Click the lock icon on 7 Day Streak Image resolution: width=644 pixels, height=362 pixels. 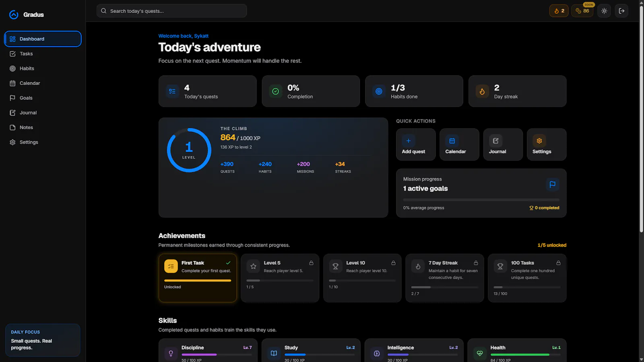476,263
